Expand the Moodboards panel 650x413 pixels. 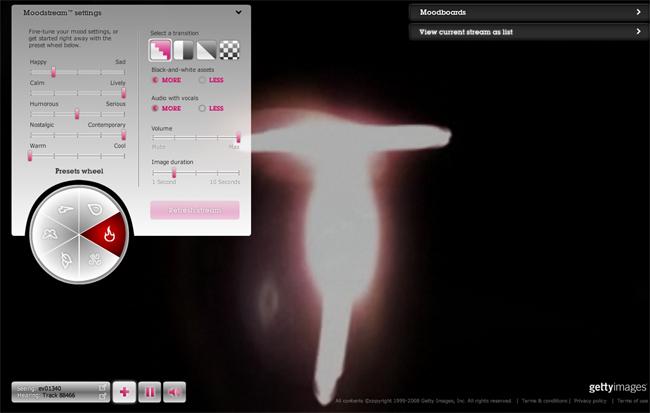click(x=529, y=12)
